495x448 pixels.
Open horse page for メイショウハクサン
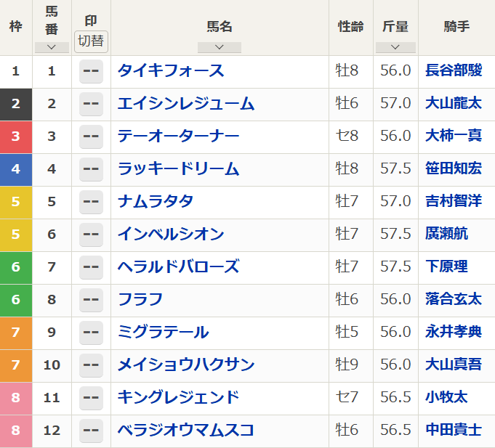[186, 365]
